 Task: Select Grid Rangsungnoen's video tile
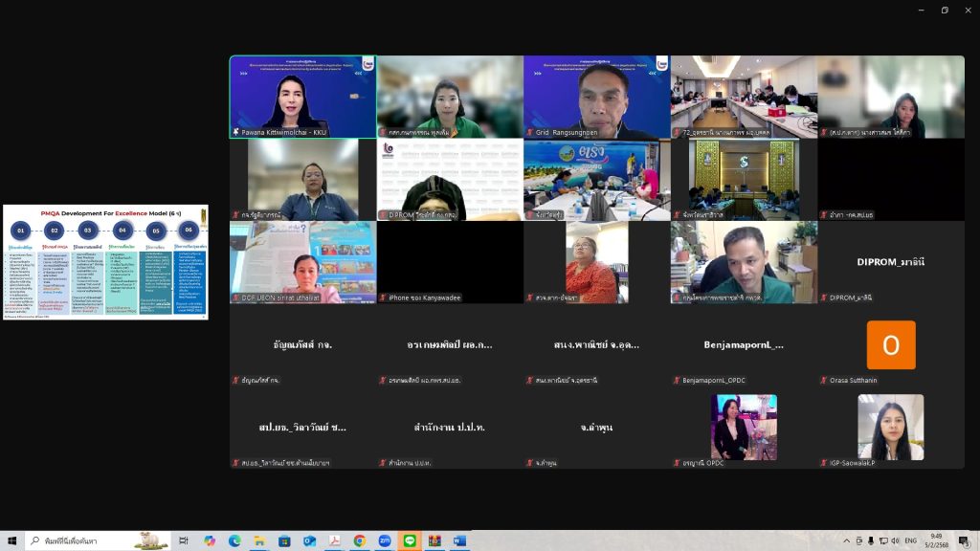coord(596,97)
